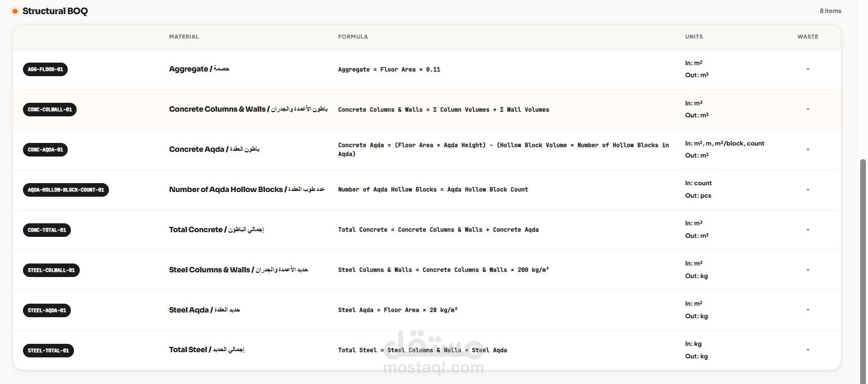
Task: Click the AGG-FLOOR-01 code badge
Action: [45, 69]
